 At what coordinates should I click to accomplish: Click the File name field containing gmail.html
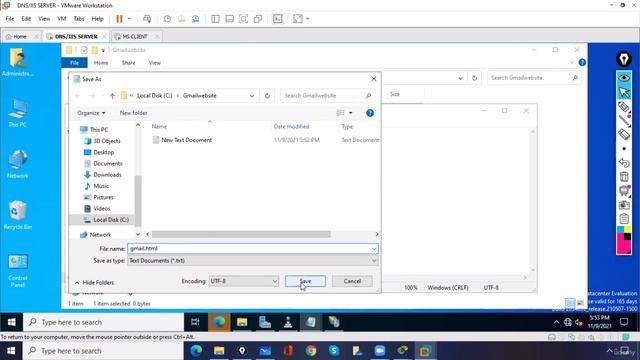(253, 248)
